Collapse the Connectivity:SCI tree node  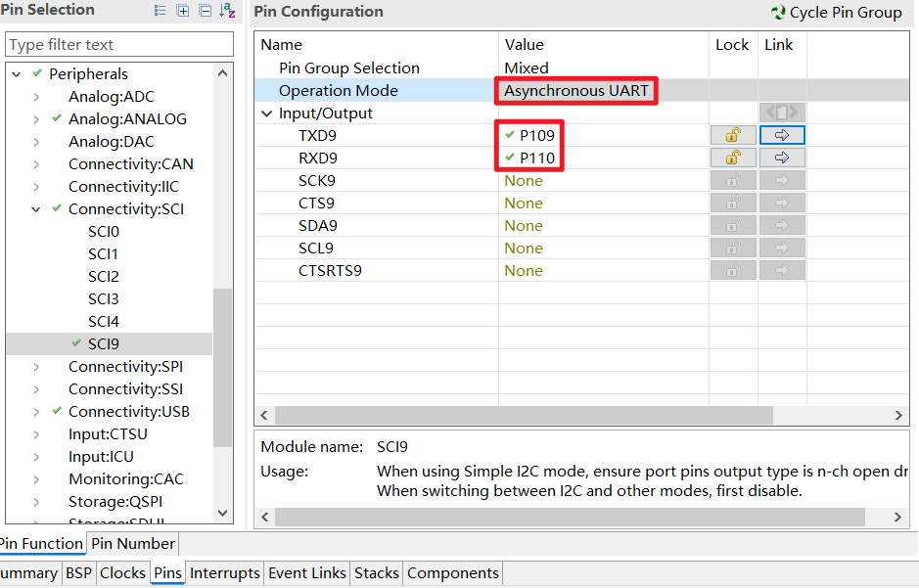(x=36, y=209)
